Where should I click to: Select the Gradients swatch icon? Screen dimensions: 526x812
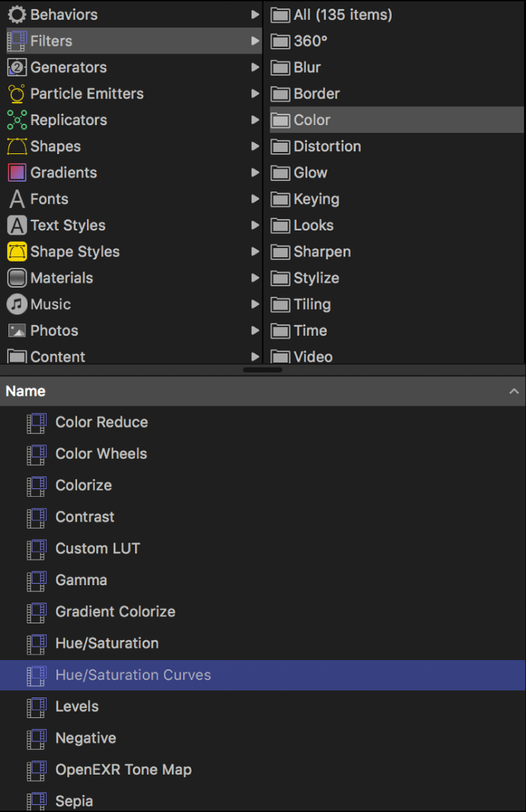[x=16, y=172]
